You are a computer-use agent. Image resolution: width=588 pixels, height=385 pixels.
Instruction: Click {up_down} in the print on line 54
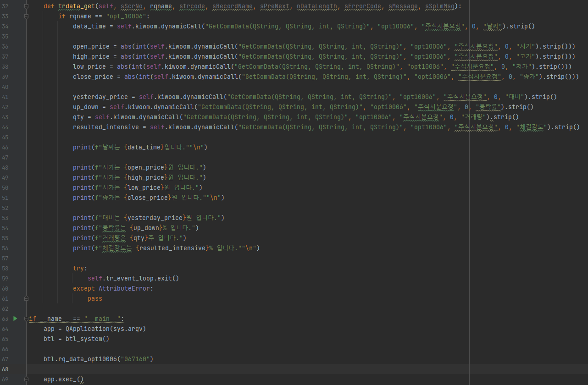click(x=145, y=228)
